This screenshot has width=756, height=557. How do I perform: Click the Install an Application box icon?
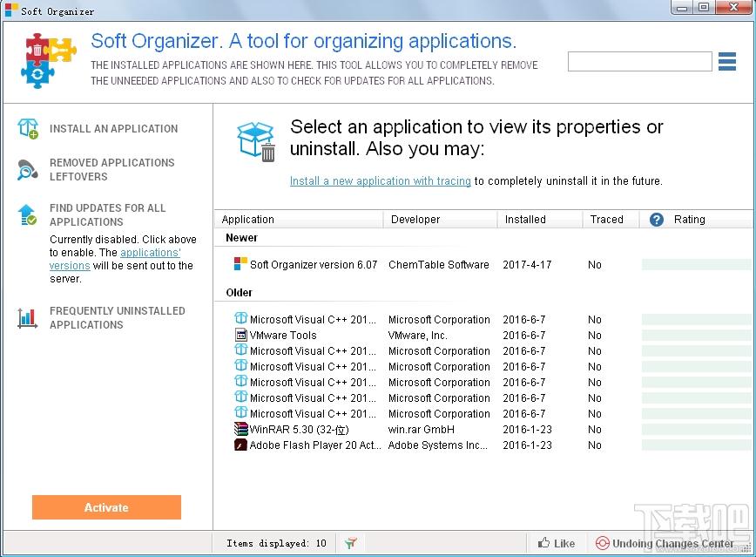click(28, 129)
